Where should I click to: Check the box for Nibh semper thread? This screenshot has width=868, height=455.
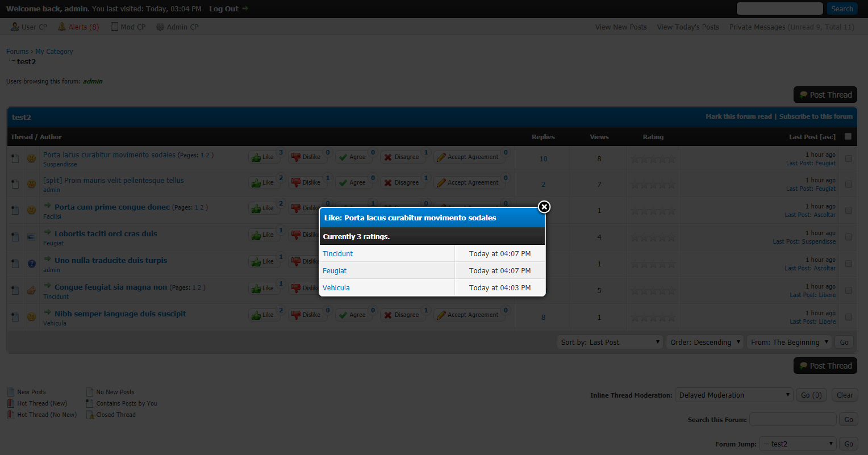pyautogui.click(x=849, y=317)
